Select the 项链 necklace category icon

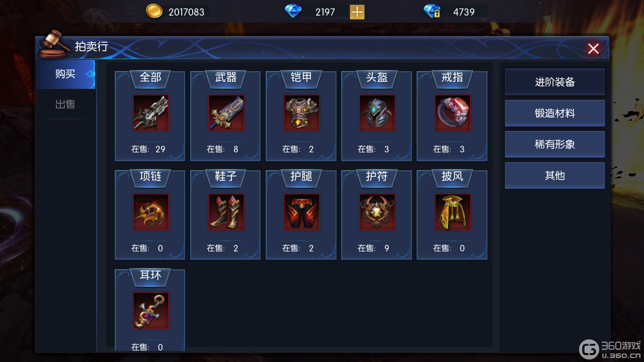(x=150, y=212)
